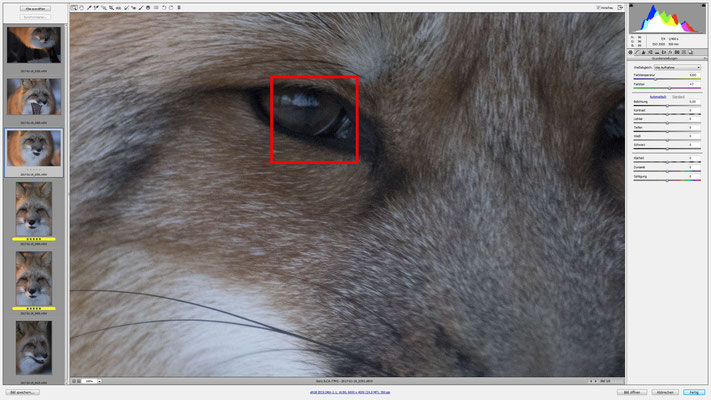Open the zoom level dropdown below image
The height and width of the screenshot is (400, 711).
point(99,381)
